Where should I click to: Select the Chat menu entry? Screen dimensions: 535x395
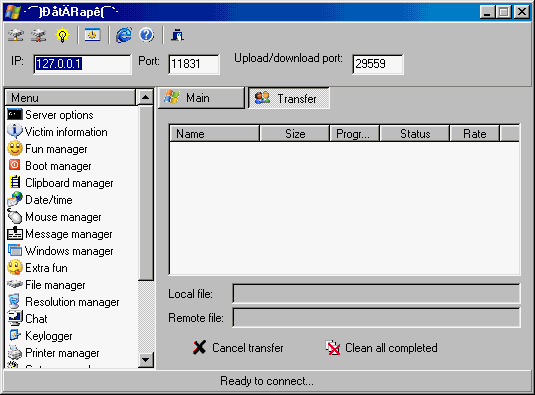[36, 319]
